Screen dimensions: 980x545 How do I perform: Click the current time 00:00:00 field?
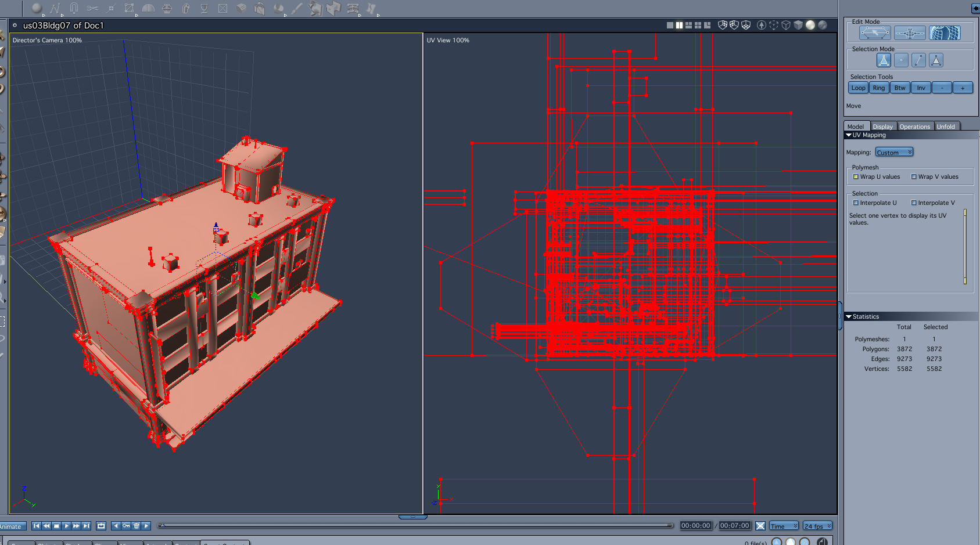pyautogui.click(x=696, y=526)
